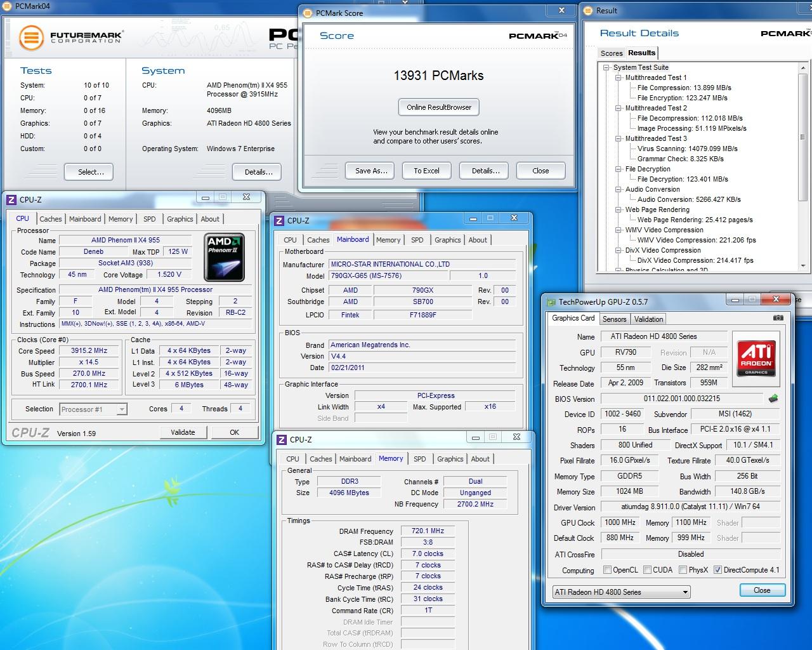Click the Online ResultBrowser button
Image resolution: width=812 pixels, height=650 pixels.
point(439,107)
